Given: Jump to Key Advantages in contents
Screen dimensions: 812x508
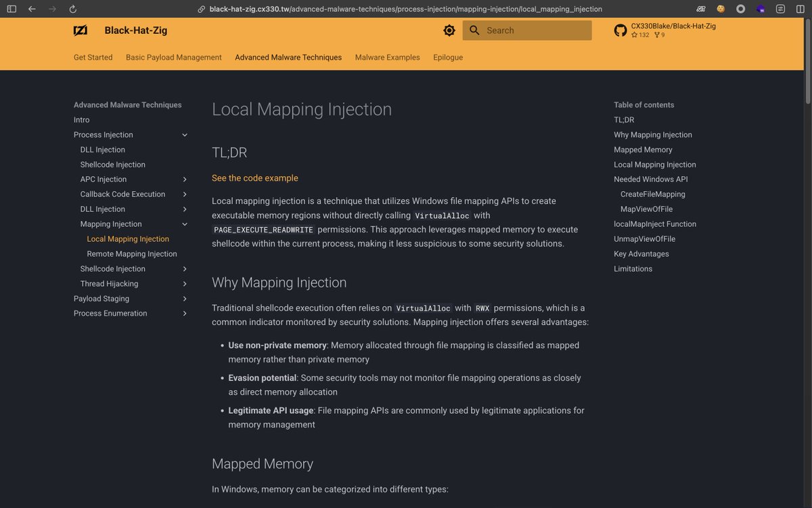Looking at the screenshot, I should [641, 254].
